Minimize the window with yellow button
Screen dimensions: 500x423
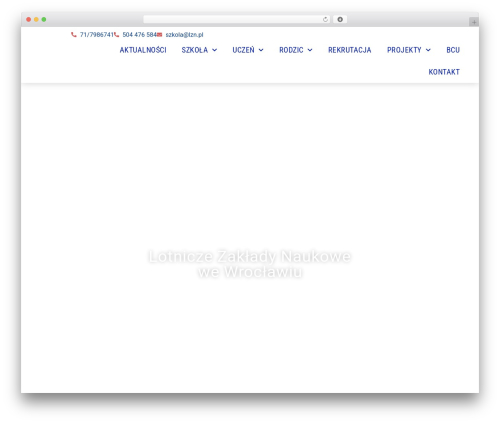(x=36, y=19)
